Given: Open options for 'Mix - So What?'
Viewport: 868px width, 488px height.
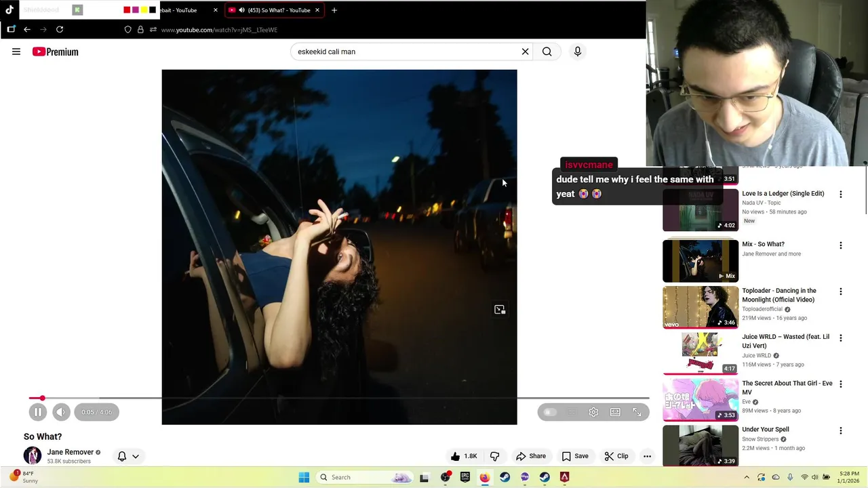Looking at the screenshot, I should [841, 245].
